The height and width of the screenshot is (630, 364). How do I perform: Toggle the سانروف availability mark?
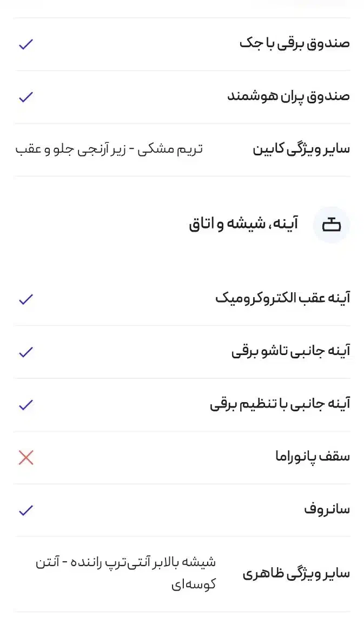(25, 509)
